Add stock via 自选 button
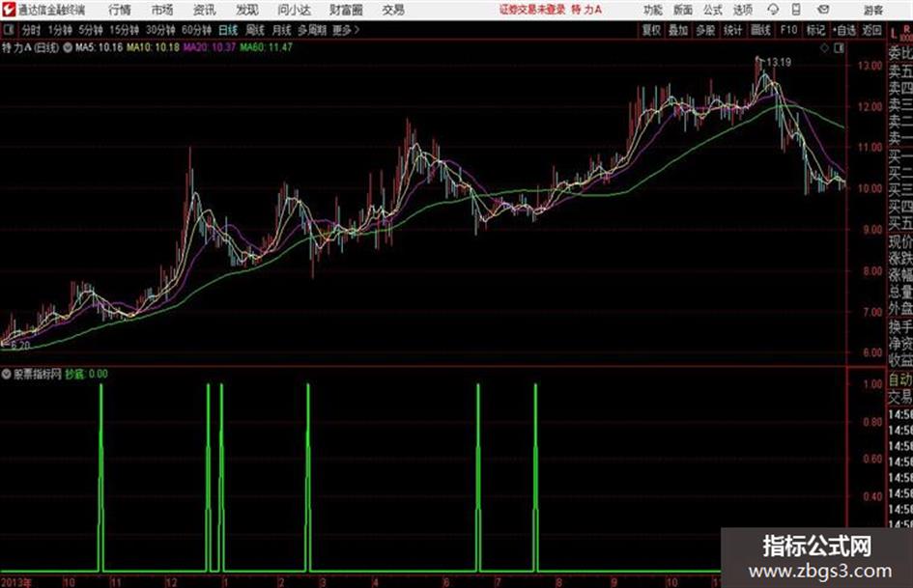 (844, 30)
